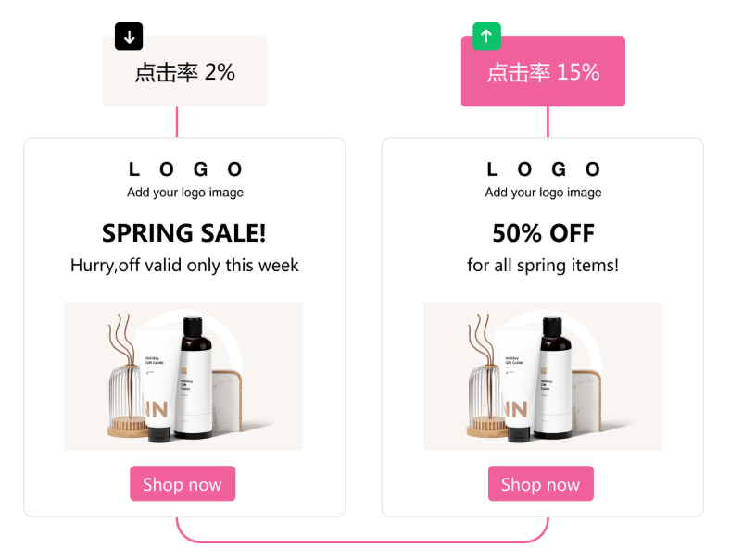Click the marble block in right image
The width and height of the screenshot is (743, 560).
pos(587,401)
